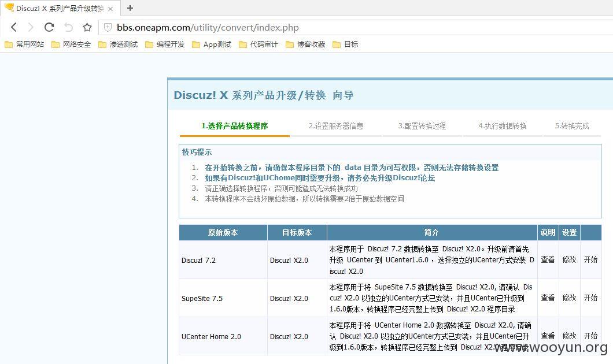Image resolution: width=613 pixels, height=364 pixels.
Task: Click tip 4 about 2倍 data space
Action: [x=305, y=199]
